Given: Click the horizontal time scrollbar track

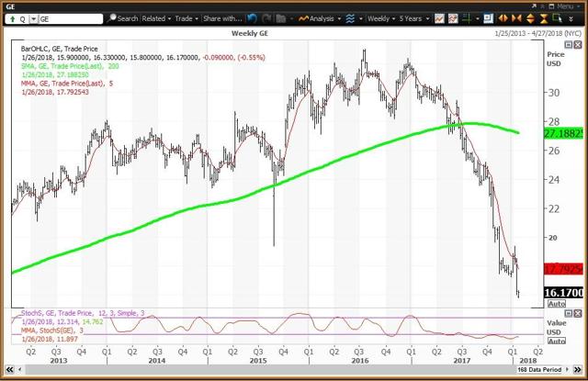Looking at the screenshot, I should click(270, 370).
